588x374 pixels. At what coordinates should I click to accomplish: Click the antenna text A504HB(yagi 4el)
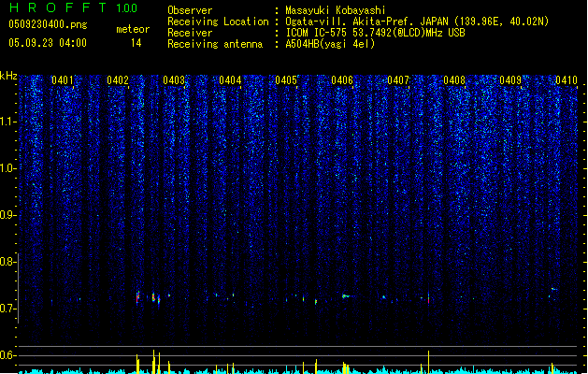point(330,44)
